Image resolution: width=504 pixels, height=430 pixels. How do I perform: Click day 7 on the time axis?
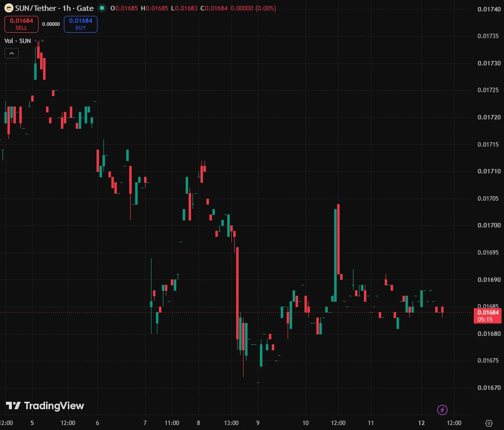point(145,423)
